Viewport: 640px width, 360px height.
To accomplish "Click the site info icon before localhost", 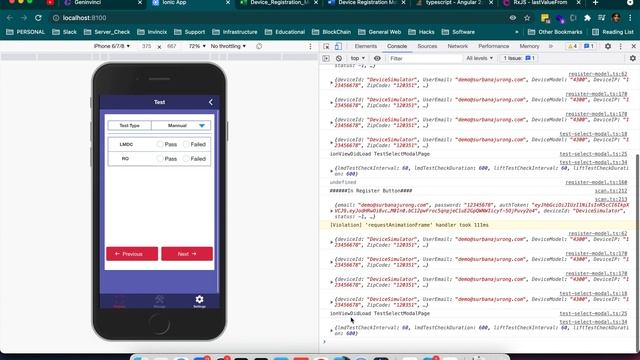I will 56,18.
